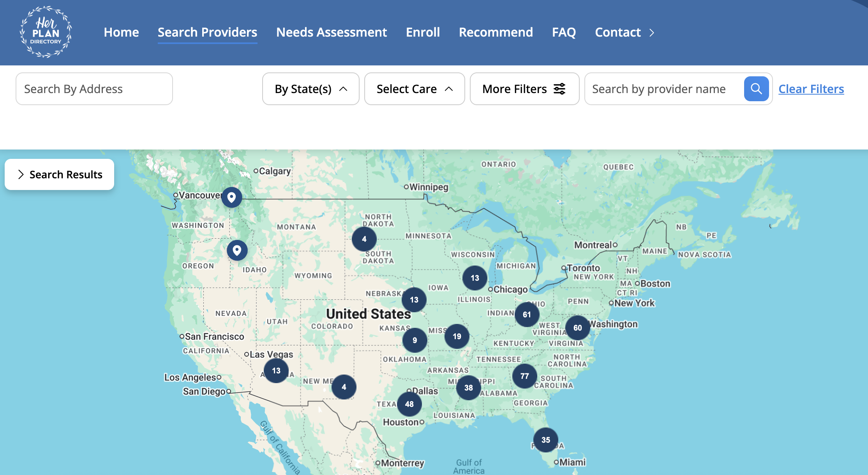Click the Clear Filters link

[x=811, y=89]
